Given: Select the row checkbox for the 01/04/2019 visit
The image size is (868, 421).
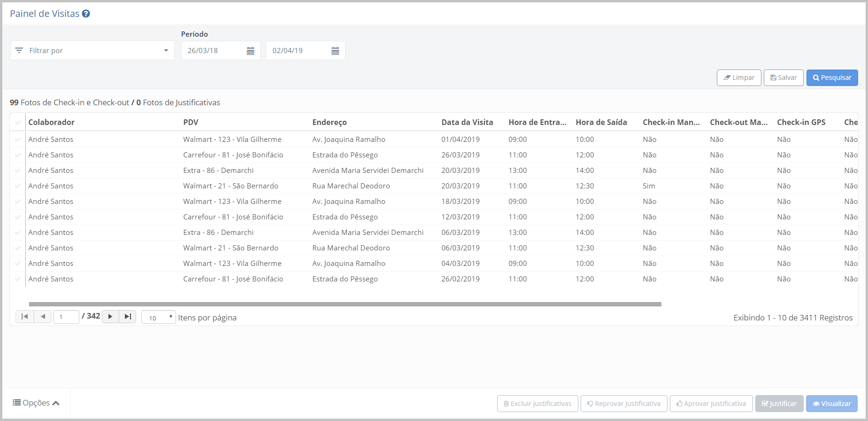Looking at the screenshot, I should click(18, 140).
